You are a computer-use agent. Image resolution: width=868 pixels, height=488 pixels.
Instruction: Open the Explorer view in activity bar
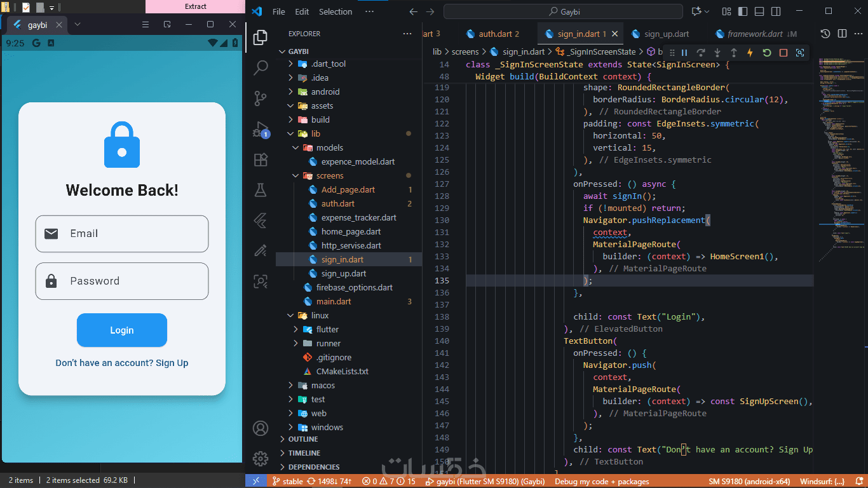(x=261, y=38)
